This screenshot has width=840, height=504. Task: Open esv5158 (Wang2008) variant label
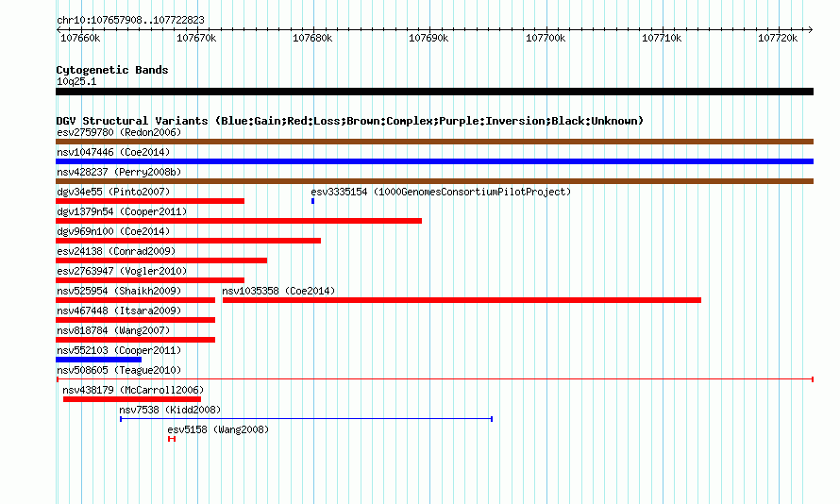[x=218, y=429]
